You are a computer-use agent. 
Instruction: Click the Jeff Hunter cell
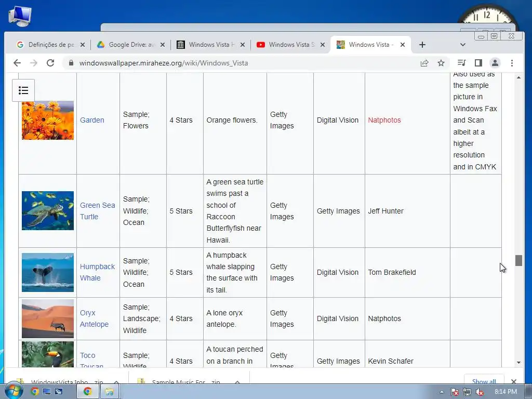pyautogui.click(x=407, y=211)
